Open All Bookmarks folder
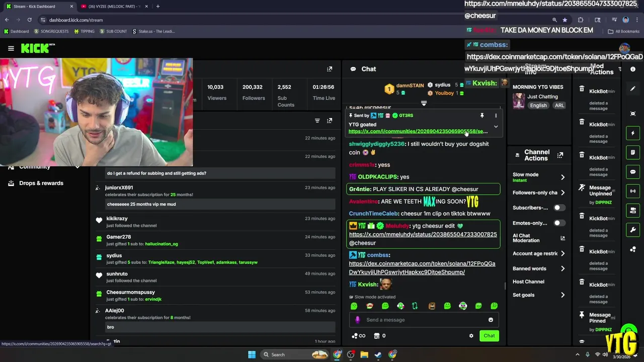The height and width of the screenshot is (362, 644). pos(624,31)
